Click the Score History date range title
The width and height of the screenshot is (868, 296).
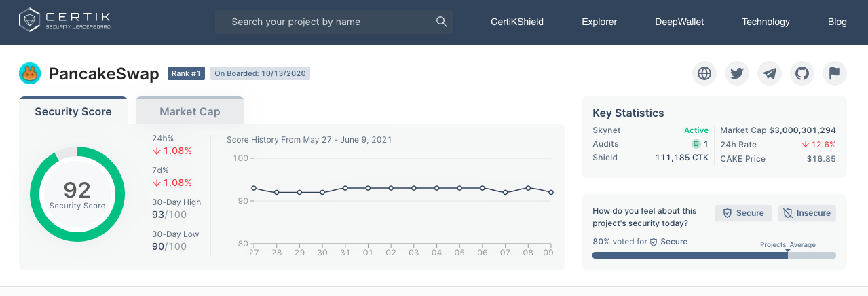[309, 140]
